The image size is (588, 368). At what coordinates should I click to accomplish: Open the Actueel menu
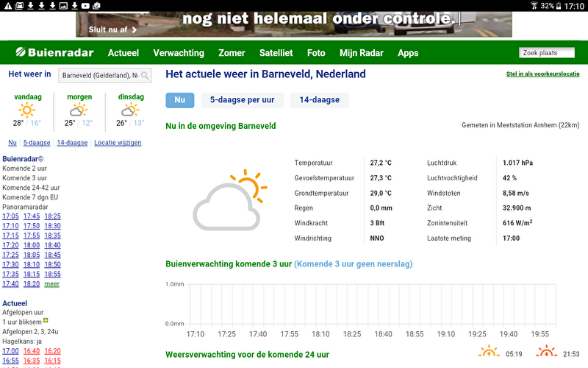point(123,53)
